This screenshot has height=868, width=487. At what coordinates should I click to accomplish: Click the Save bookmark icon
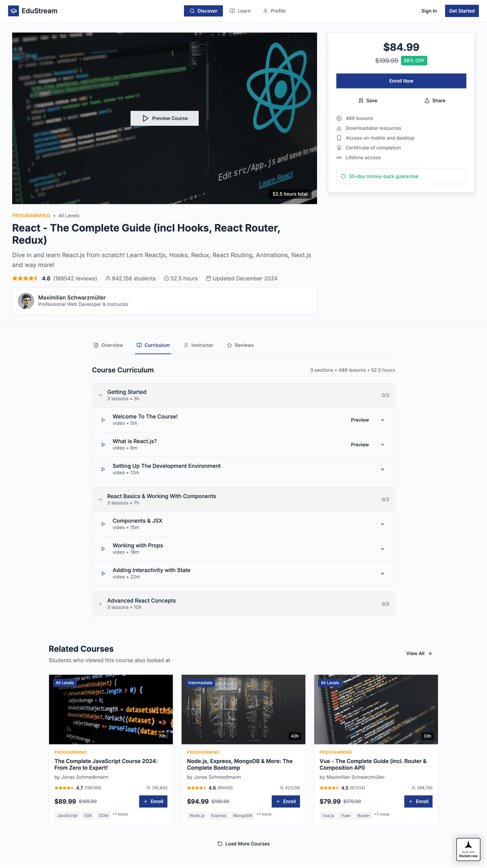coord(360,100)
